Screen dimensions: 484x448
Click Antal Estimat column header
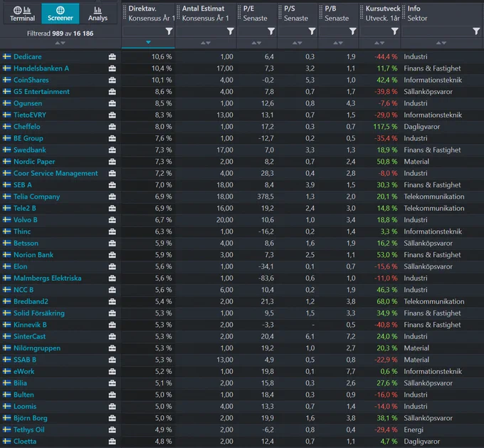[205, 14]
